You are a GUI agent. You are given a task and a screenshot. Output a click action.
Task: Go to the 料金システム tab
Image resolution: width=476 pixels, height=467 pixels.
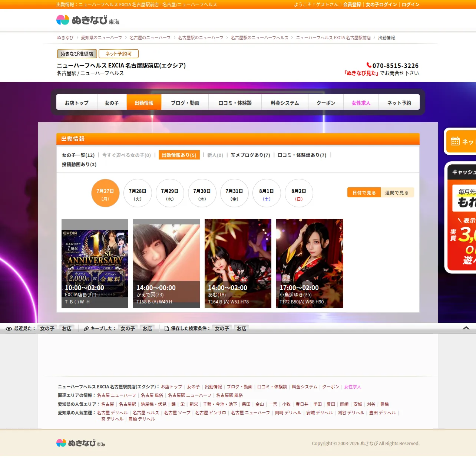click(x=285, y=102)
